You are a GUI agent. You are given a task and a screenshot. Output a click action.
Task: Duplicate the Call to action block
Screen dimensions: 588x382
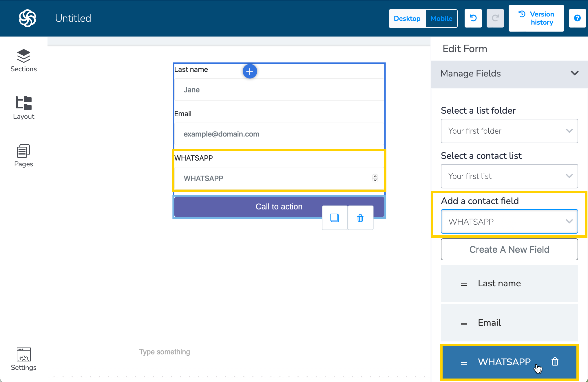point(335,218)
